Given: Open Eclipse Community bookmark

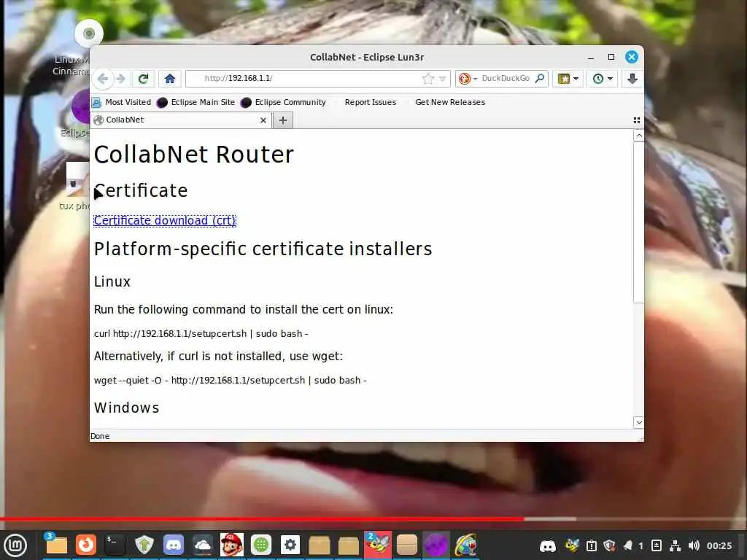Looking at the screenshot, I should [284, 102].
